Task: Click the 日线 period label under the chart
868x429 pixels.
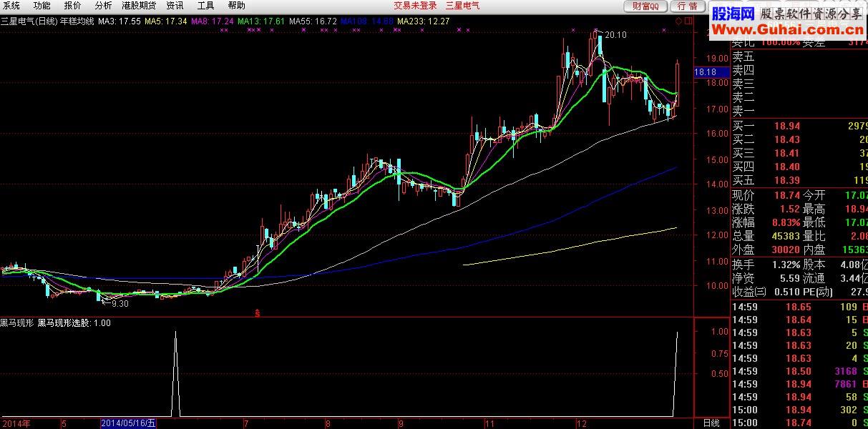Action: 711,423
